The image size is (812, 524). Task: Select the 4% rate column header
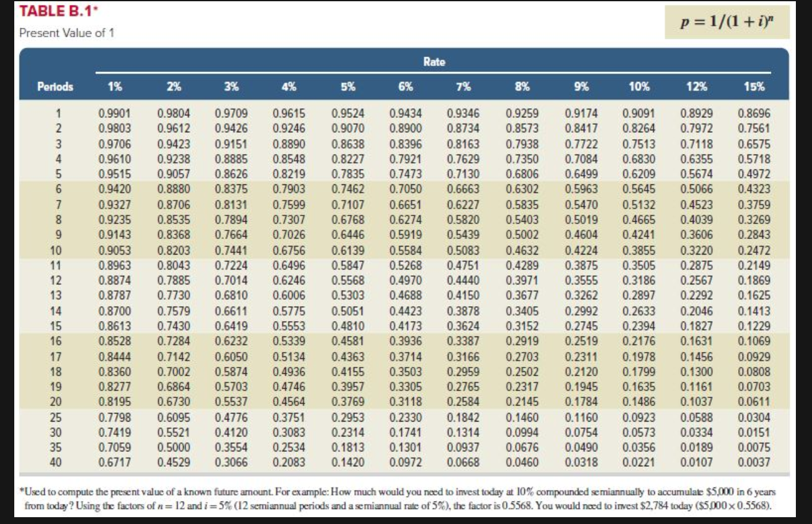pos(288,87)
